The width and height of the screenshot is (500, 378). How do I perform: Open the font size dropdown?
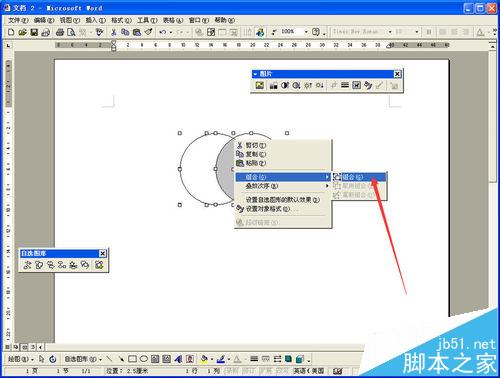tap(417, 32)
